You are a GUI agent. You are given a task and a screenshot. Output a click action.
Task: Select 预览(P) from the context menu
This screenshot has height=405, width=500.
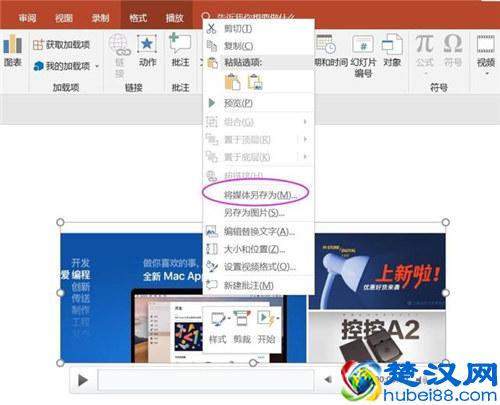(259, 103)
